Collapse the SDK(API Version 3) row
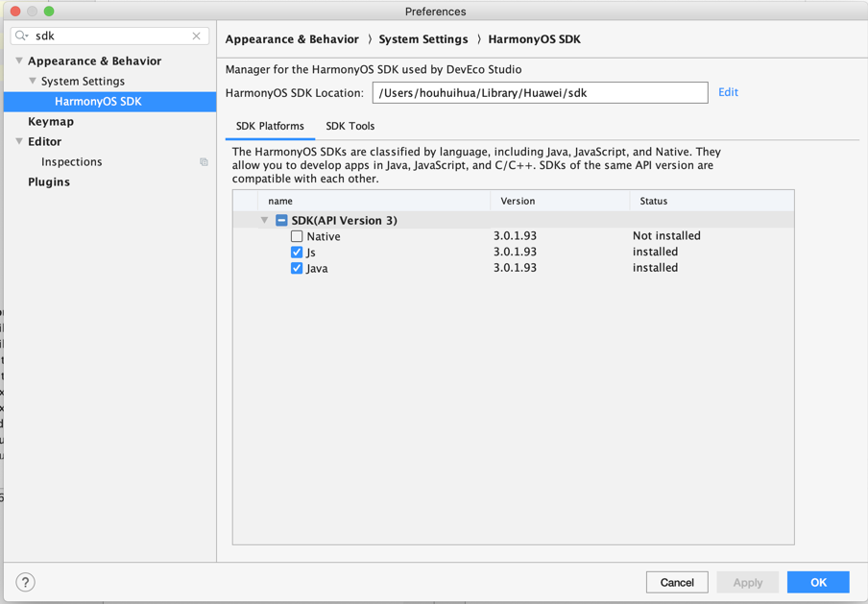 pos(265,220)
